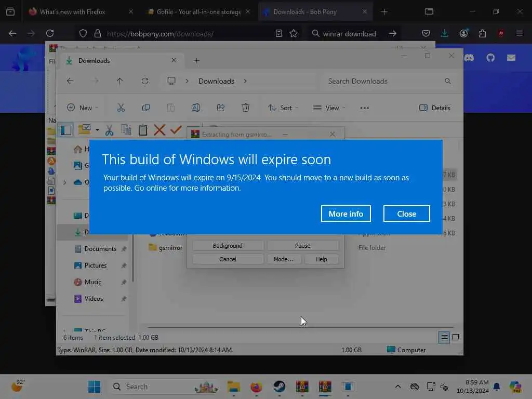Toggle the navigation pane icon in the small toolbar
This screenshot has height=399, width=532.
pos(66,130)
